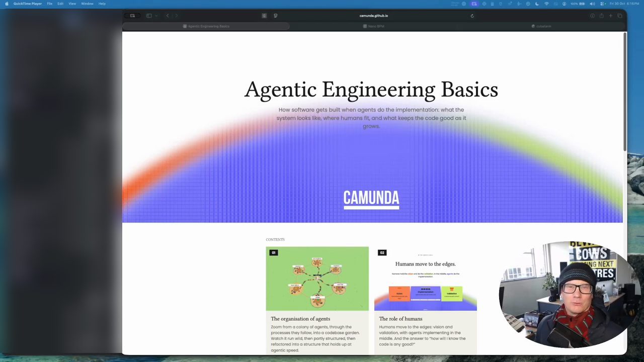Open The organisation of agents thumbnail

click(x=317, y=279)
